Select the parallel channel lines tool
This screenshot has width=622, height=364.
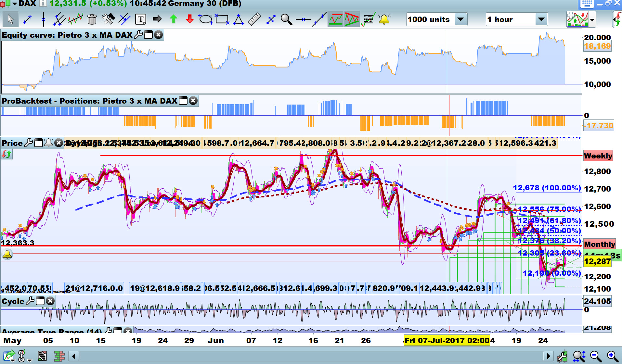[59, 19]
